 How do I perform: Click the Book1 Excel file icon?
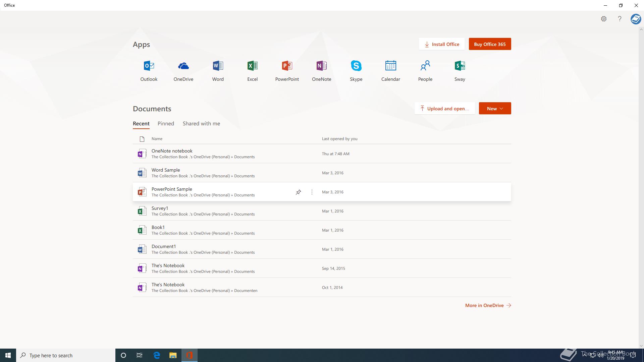click(142, 230)
